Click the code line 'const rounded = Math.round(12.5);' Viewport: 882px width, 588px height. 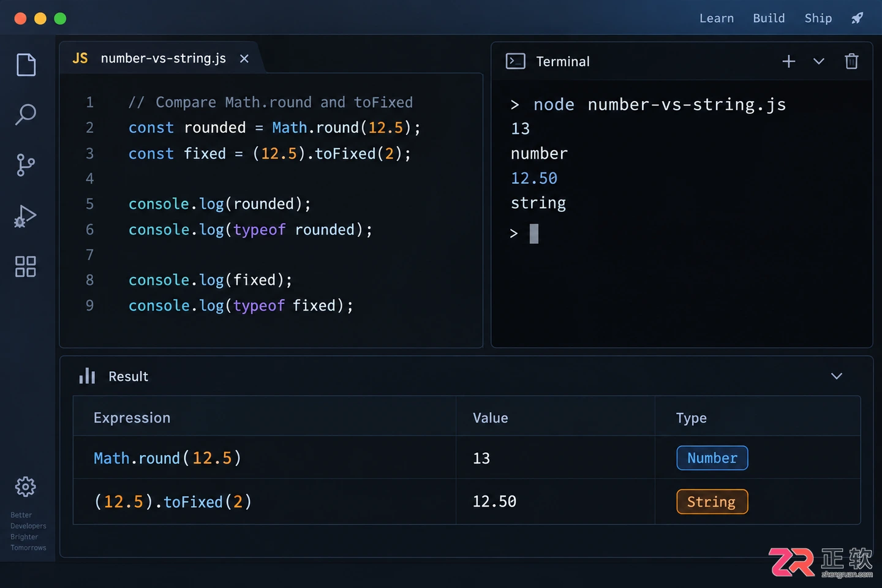coord(274,127)
